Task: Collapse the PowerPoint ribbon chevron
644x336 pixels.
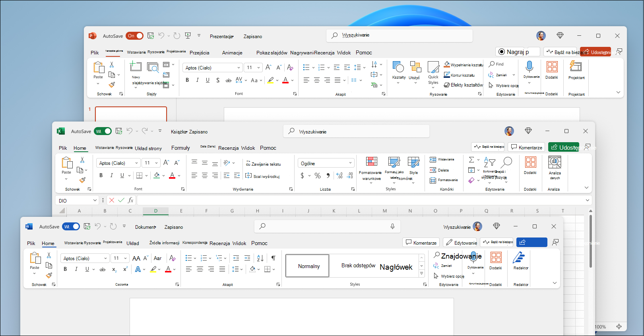Action: 618,92
